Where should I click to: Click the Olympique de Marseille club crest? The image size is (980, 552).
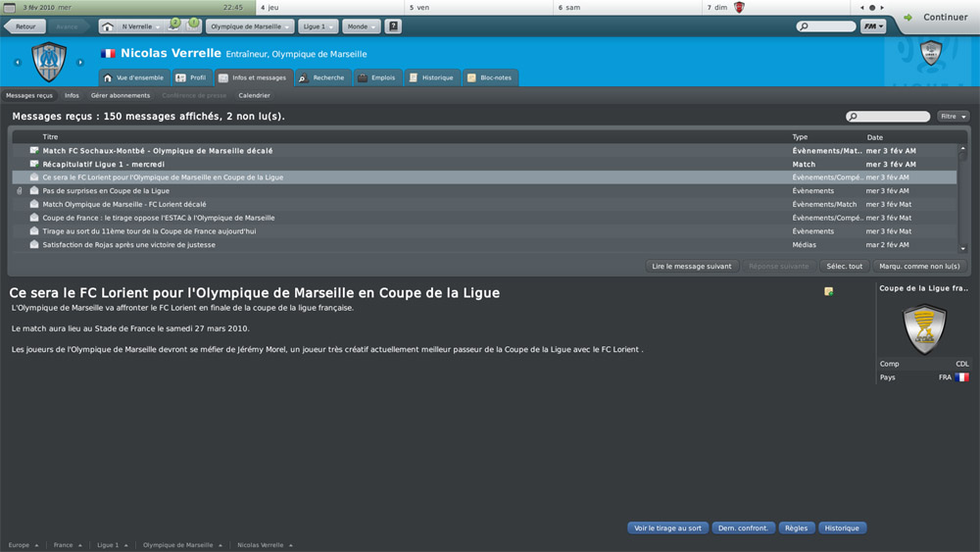[x=49, y=61]
